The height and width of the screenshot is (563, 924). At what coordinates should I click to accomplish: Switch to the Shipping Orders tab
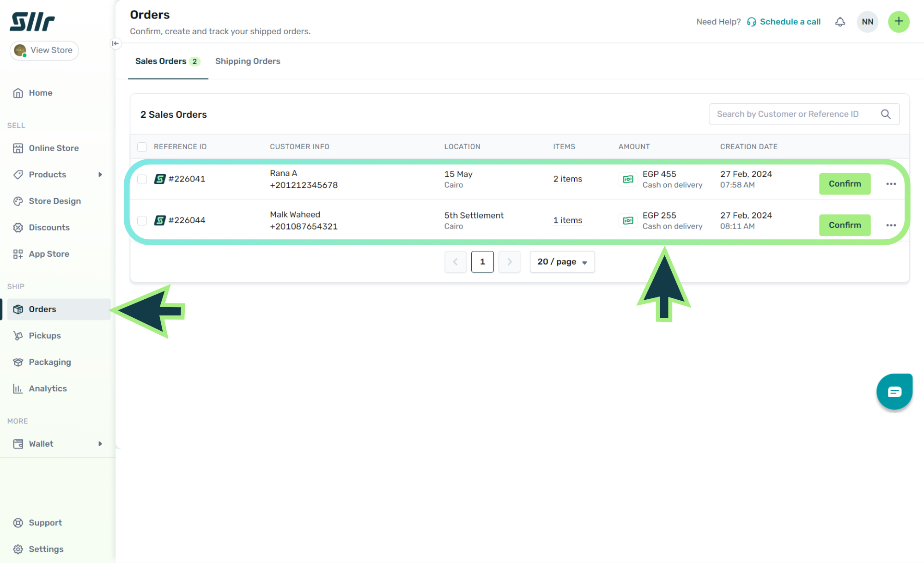(248, 61)
